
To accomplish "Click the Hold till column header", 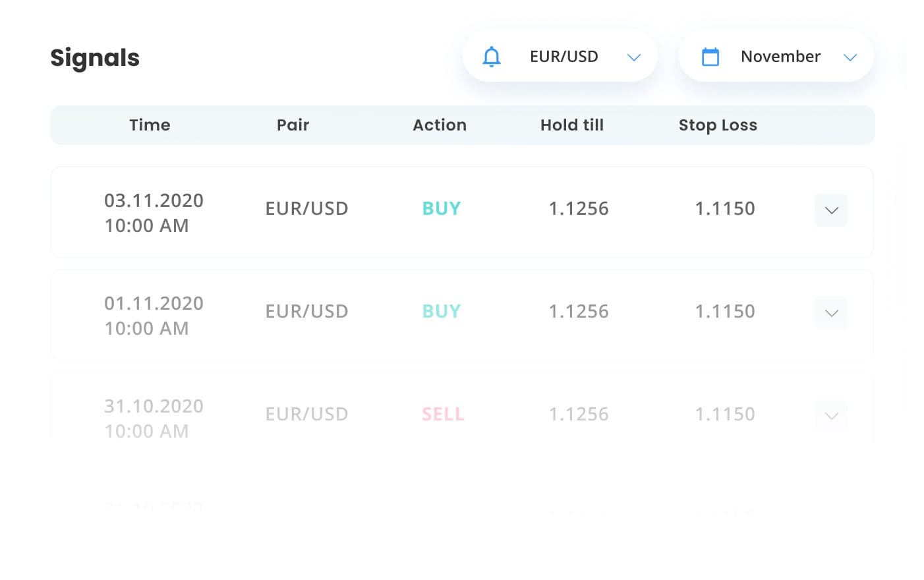I will pyautogui.click(x=572, y=125).
